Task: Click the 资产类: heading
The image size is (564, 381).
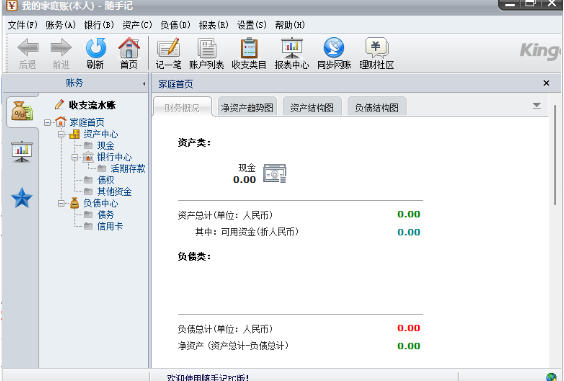Action: 194,143
